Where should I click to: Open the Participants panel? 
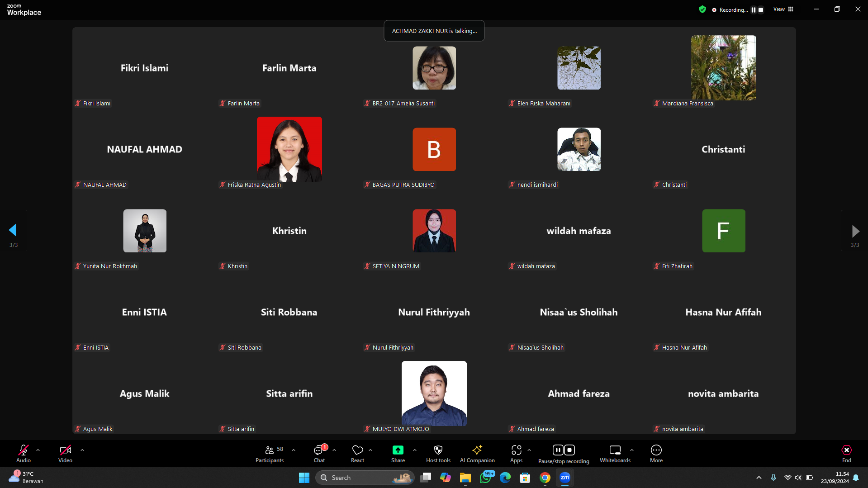point(270,454)
